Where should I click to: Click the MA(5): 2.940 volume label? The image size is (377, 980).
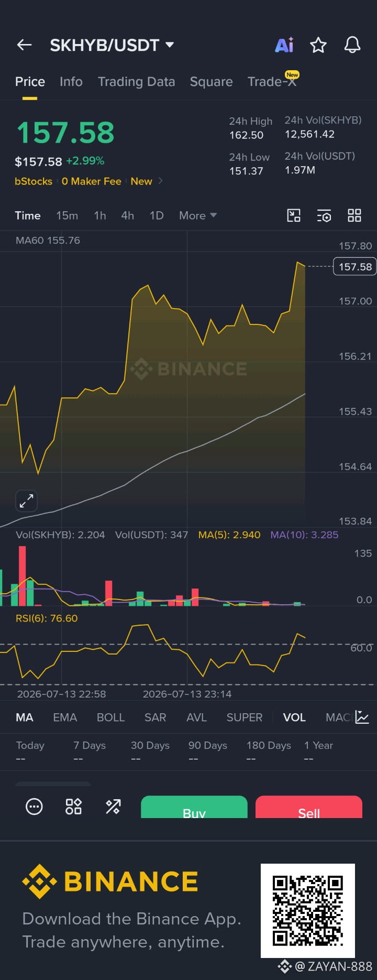click(x=229, y=535)
